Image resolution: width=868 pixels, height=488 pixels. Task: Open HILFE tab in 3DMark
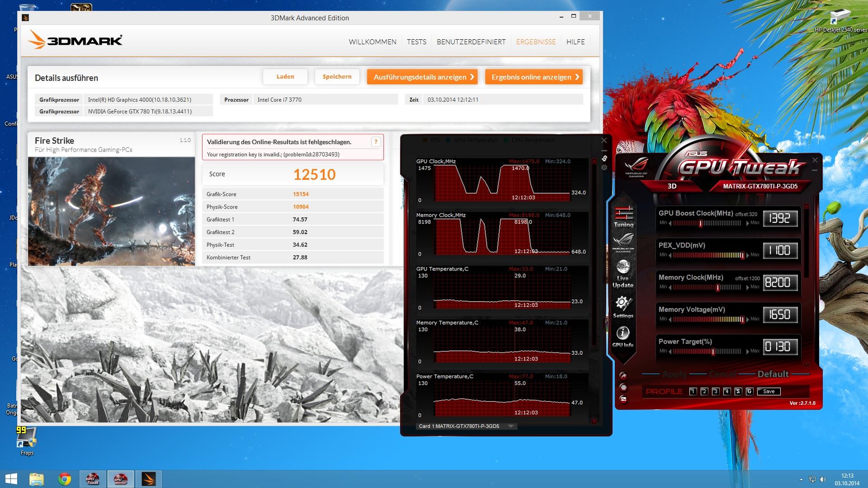[x=575, y=42]
